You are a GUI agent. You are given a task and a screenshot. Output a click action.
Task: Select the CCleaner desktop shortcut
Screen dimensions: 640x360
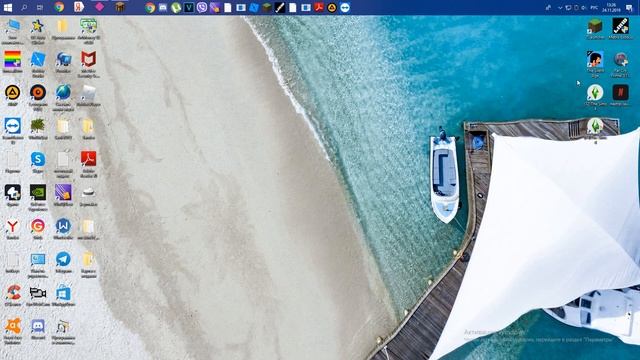point(13,296)
